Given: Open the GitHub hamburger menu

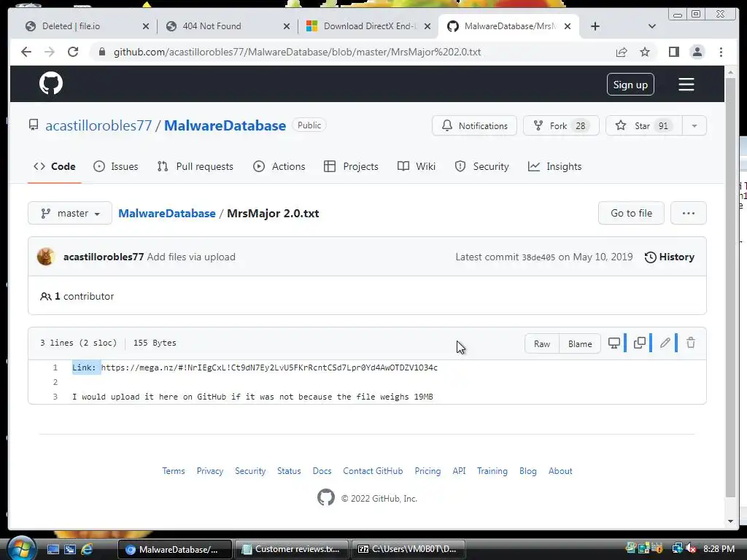Looking at the screenshot, I should coord(686,85).
